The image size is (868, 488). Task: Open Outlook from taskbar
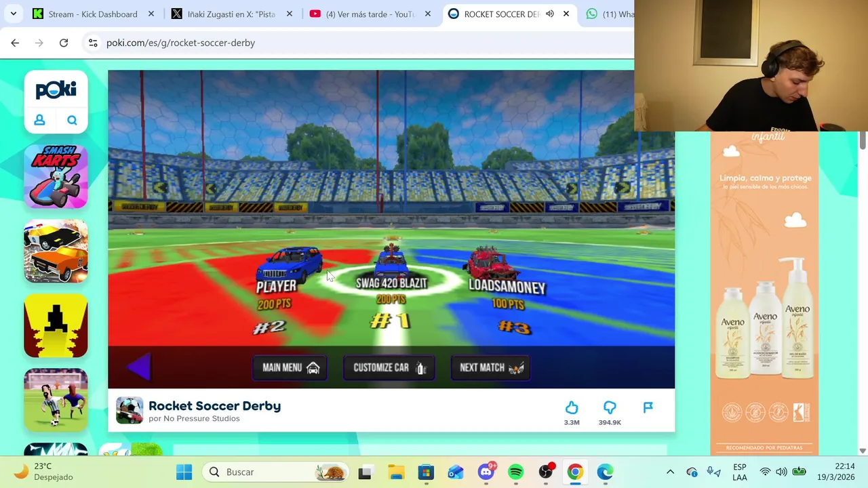pos(456,472)
